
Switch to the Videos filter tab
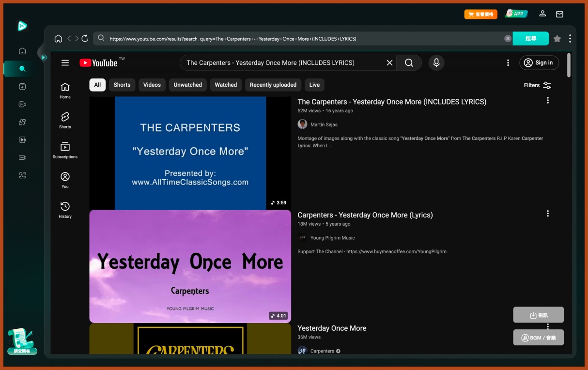152,85
